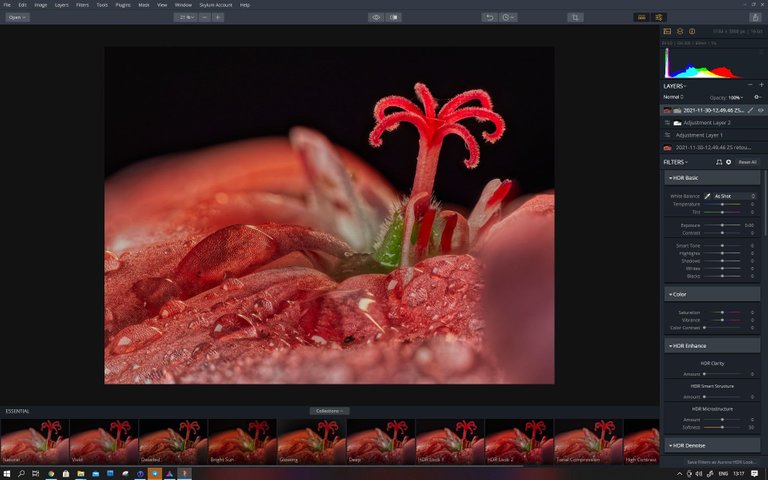Click the undo arrow icon

tap(489, 17)
